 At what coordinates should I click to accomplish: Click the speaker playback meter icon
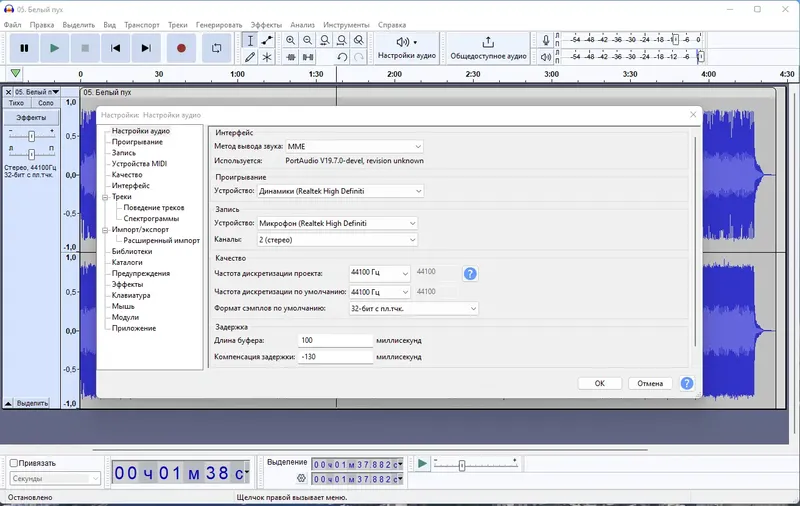(545, 57)
